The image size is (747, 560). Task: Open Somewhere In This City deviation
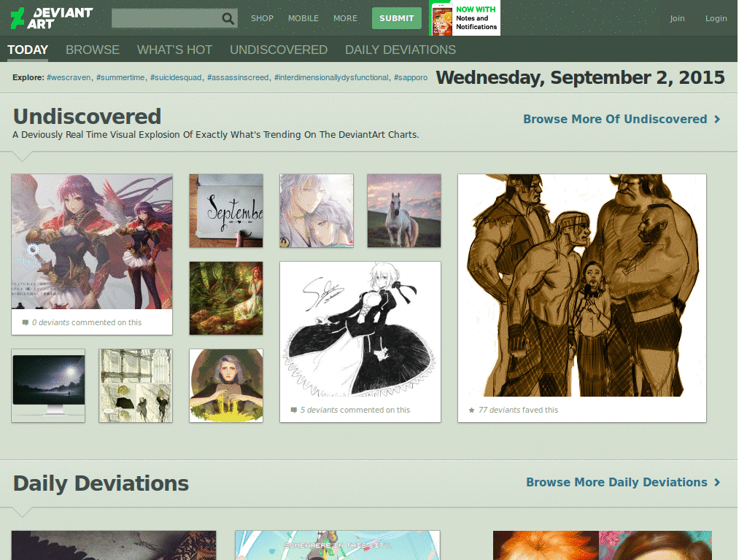[x=337, y=545]
